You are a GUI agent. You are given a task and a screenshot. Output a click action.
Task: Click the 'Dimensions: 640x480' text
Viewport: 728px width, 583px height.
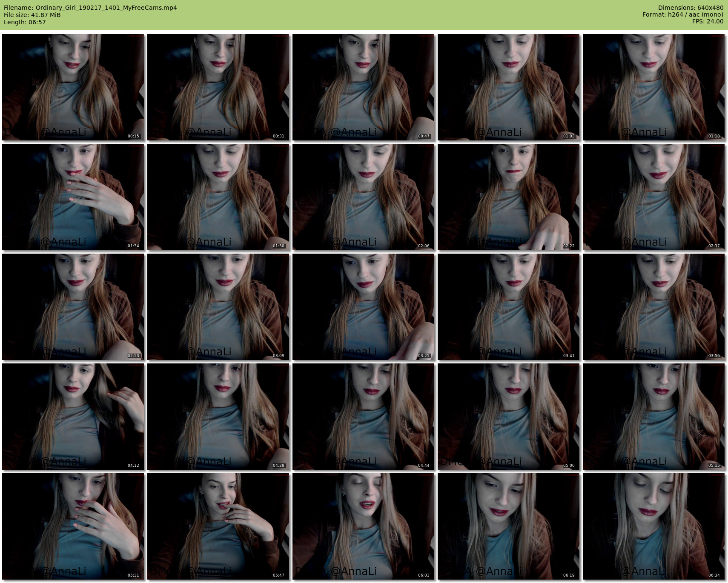[691, 8]
